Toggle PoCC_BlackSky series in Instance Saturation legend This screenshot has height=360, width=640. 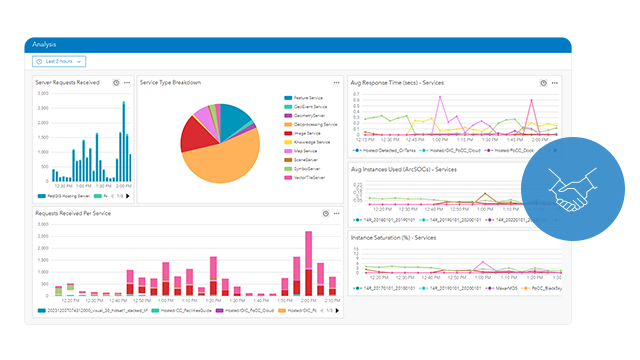pos(542,288)
